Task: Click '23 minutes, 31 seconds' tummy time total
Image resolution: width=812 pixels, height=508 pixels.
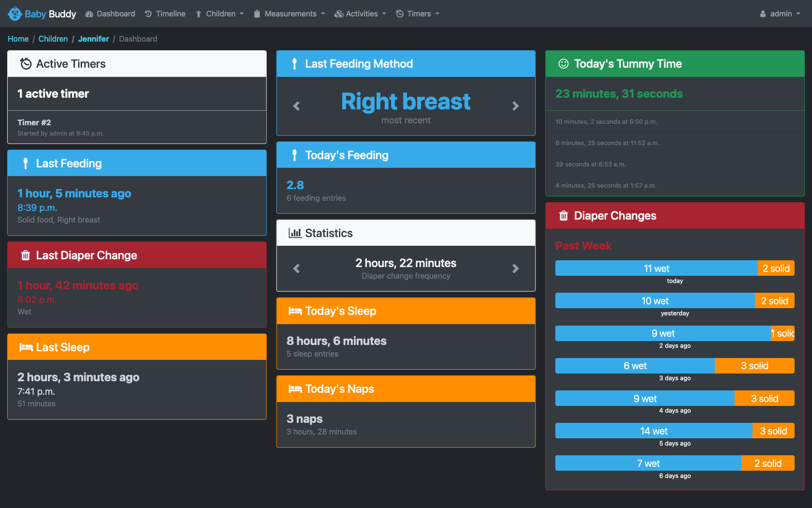Action: [619, 94]
